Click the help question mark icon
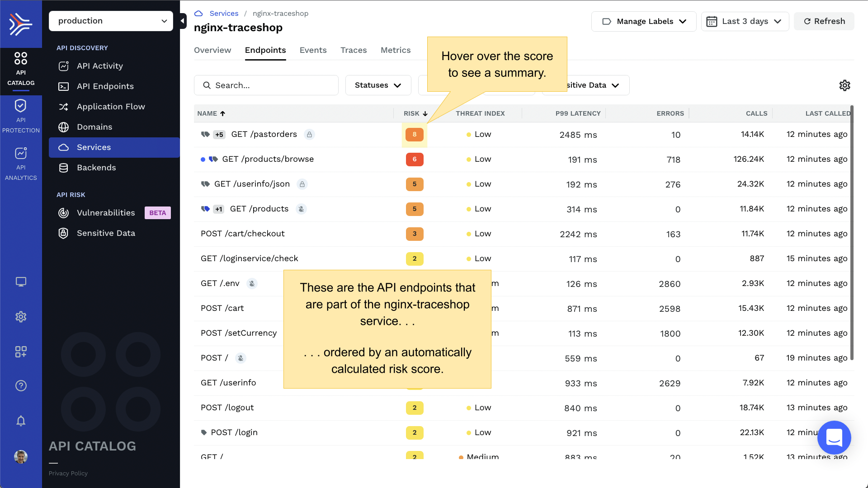The height and width of the screenshot is (488, 868). (x=21, y=386)
